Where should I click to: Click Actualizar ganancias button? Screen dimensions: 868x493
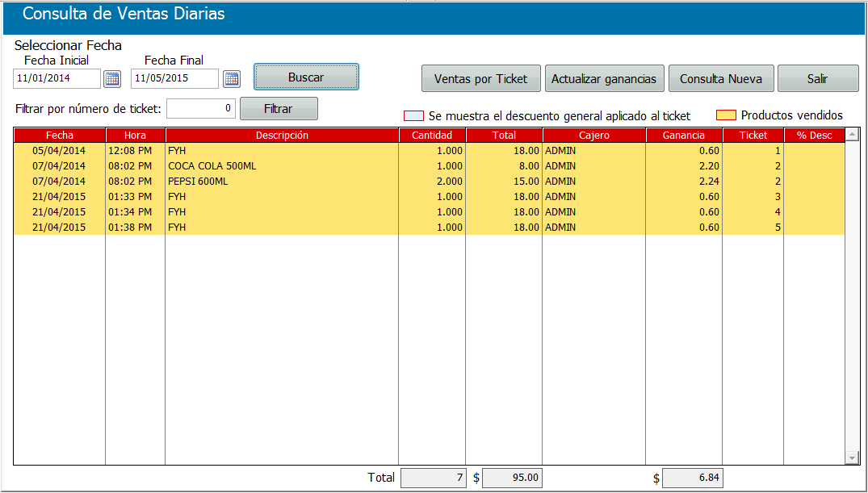(x=604, y=78)
